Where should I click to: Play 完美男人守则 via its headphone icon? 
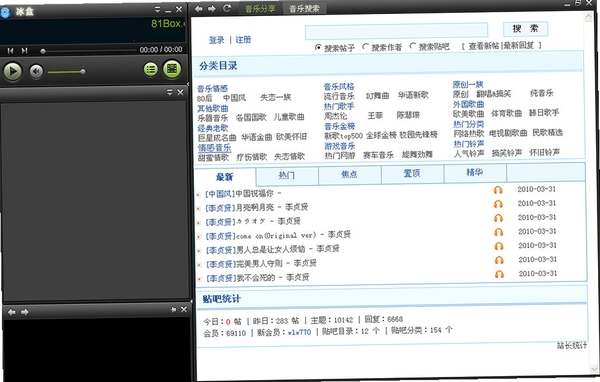pyautogui.click(x=499, y=260)
